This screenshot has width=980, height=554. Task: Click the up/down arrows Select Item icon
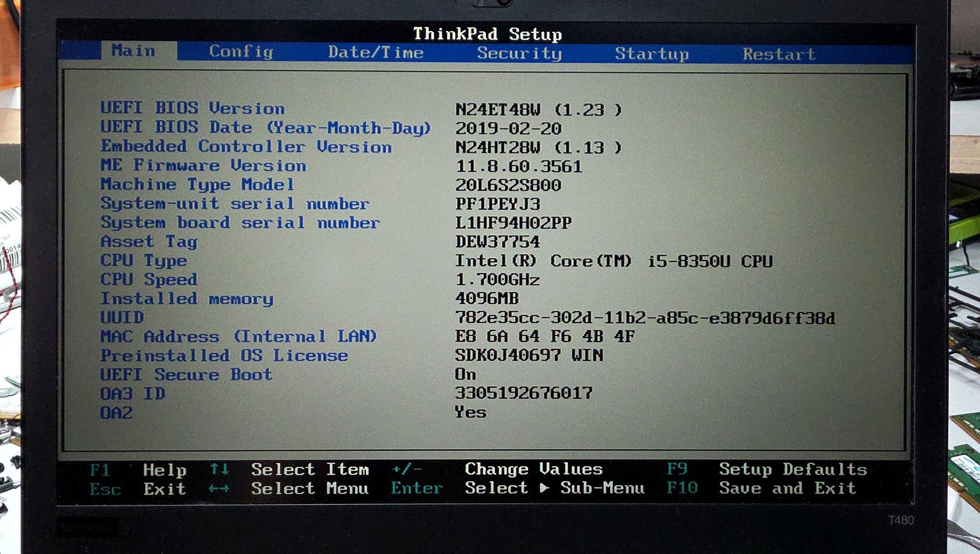[x=219, y=469]
